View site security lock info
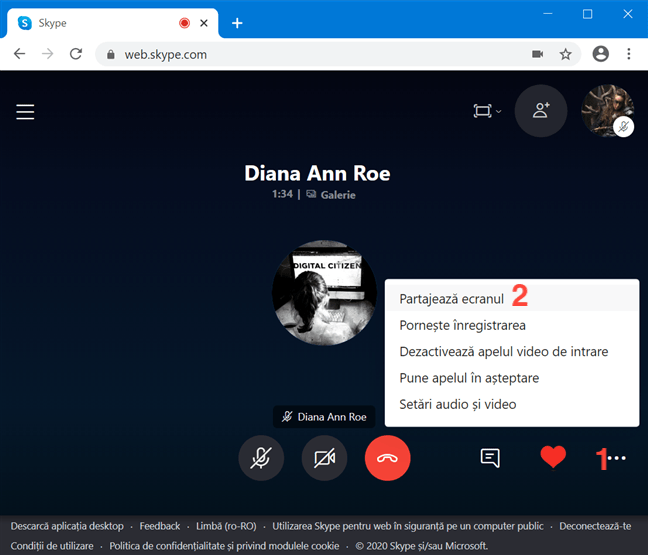This screenshot has height=555, width=648. 110,55
